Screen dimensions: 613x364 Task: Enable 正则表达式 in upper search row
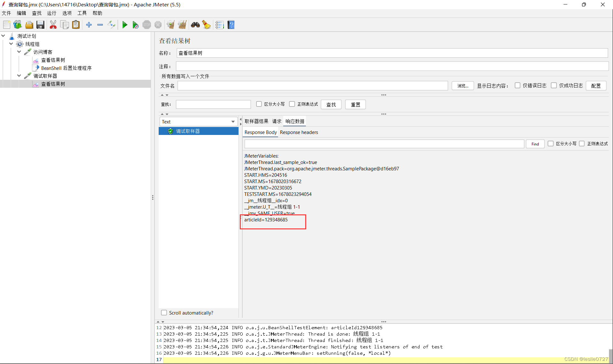pos(292,104)
